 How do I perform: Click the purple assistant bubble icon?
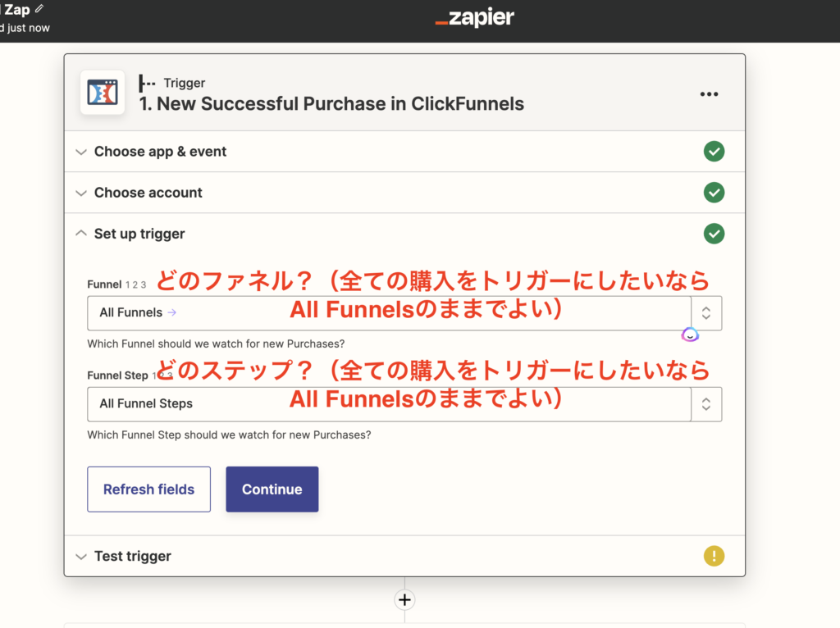tap(690, 335)
